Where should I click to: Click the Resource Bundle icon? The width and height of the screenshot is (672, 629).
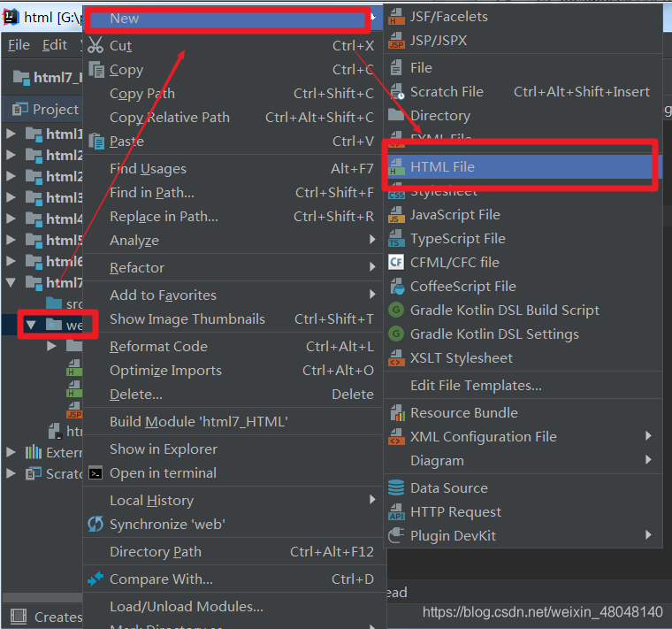coord(397,413)
